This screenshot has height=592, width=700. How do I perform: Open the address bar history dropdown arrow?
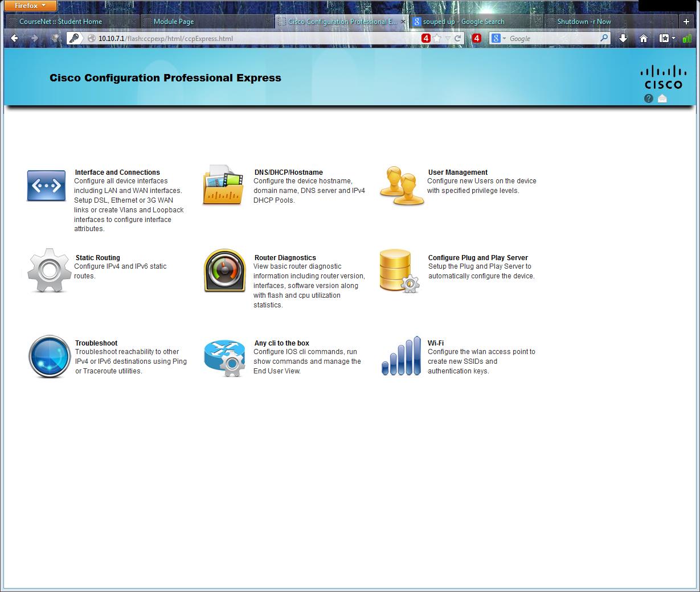(x=448, y=38)
